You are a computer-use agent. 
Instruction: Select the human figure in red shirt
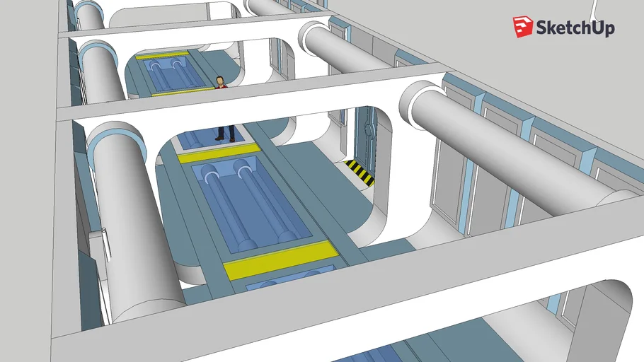tap(222, 106)
